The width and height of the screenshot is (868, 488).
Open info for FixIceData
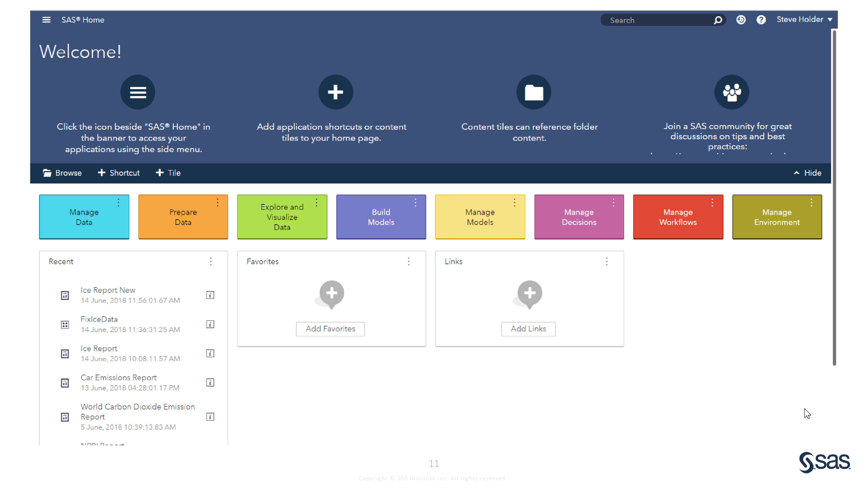[210, 324]
